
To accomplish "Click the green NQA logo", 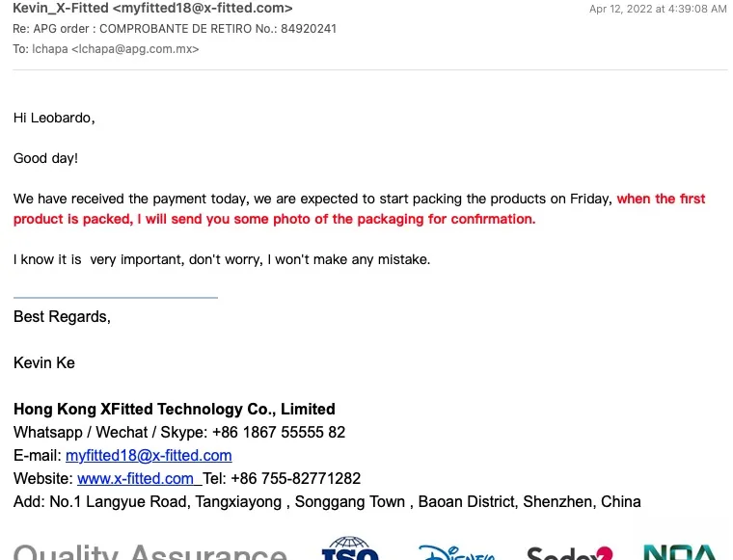I will (679, 551).
